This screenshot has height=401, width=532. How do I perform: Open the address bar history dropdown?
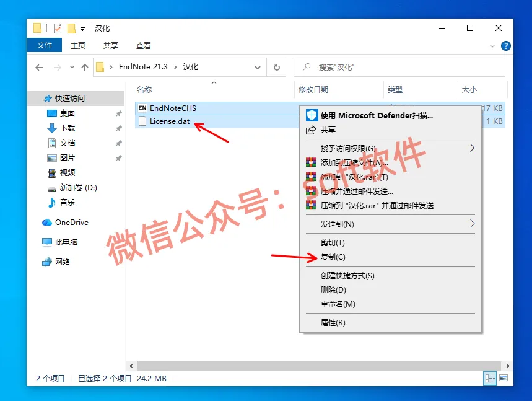[258, 68]
